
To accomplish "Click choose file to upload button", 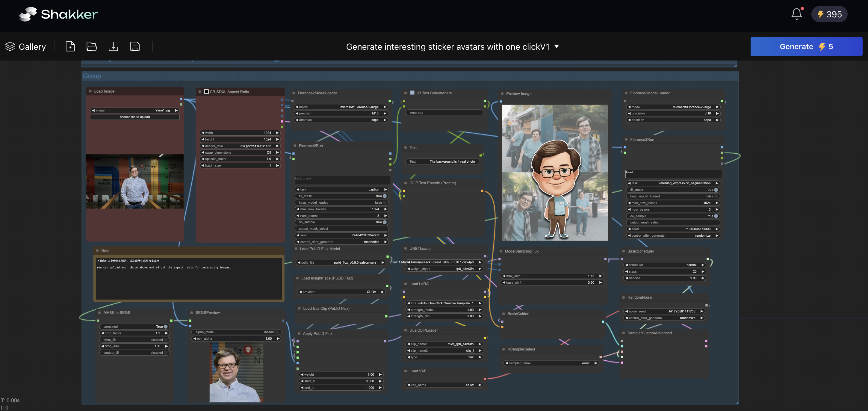I will (x=134, y=117).
